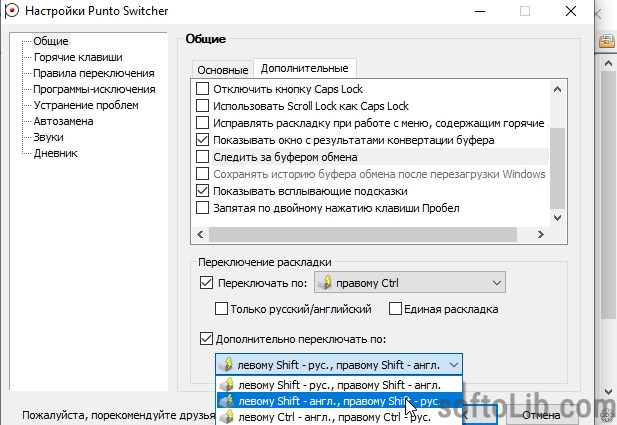The height and width of the screenshot is (425, 617).
Task: Click the options list horizontal scrollbar thumb
Action: click(x=362, y=235)
